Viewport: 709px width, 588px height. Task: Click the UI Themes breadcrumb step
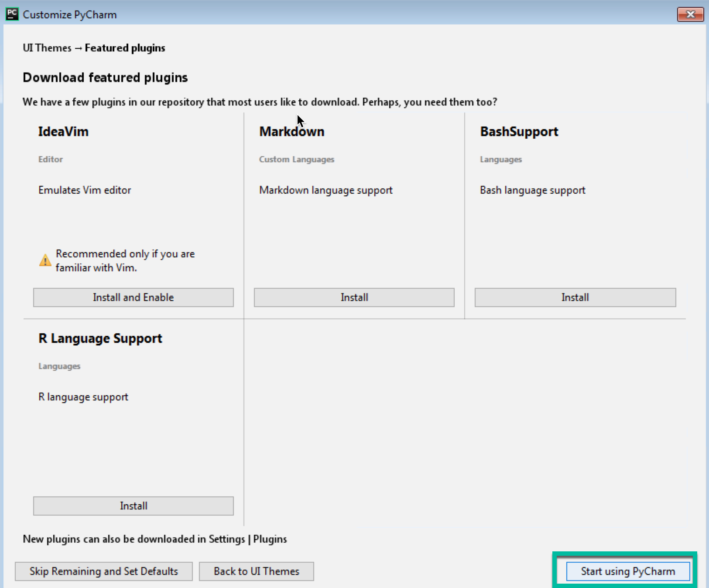47,48
